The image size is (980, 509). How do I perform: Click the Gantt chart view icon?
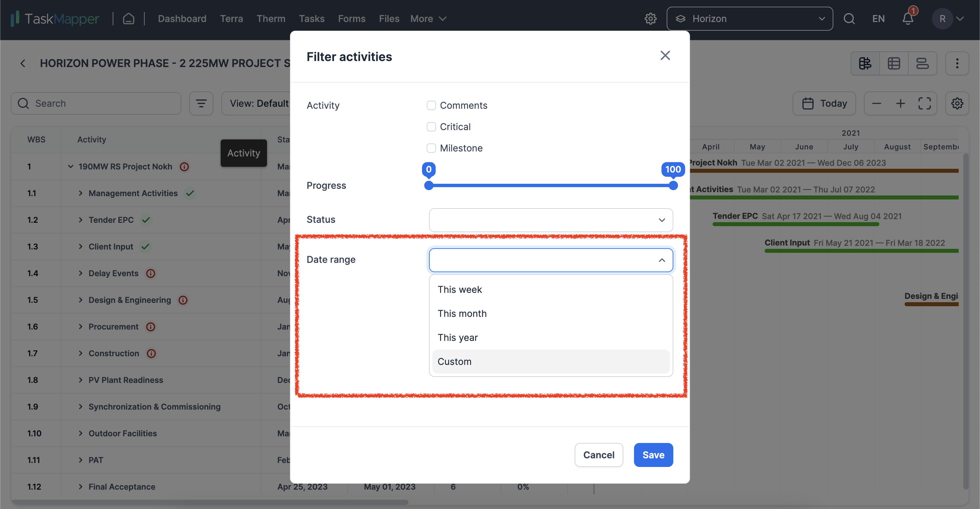[865, 64]
